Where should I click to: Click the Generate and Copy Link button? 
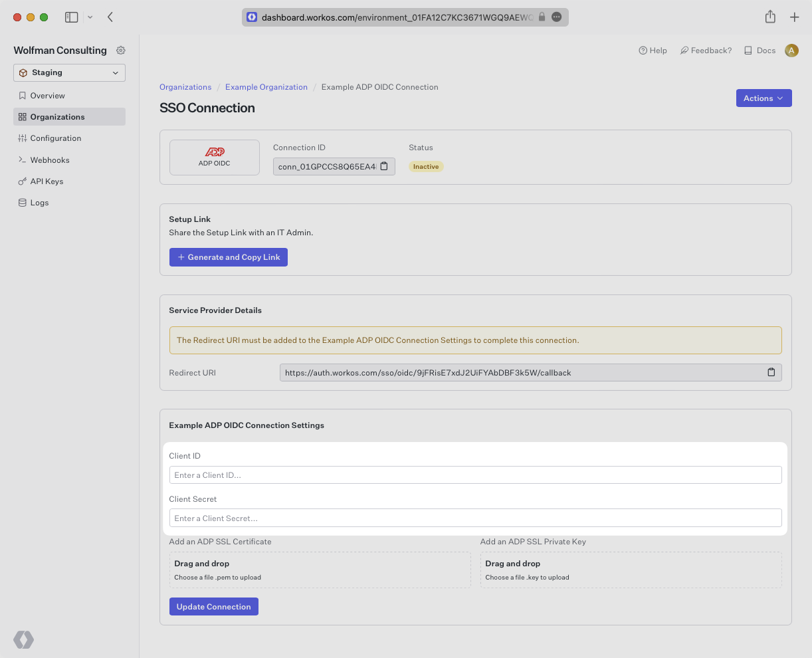pos(228,257)
